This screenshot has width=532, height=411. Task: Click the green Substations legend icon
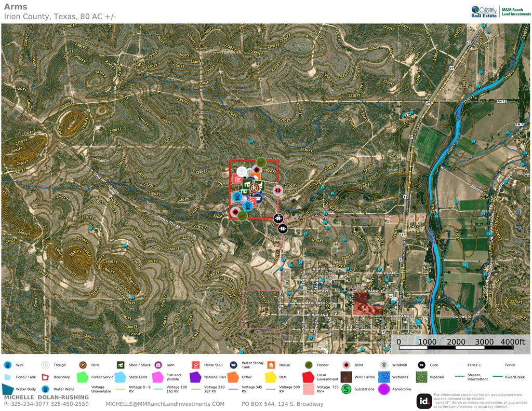(346, 389)
